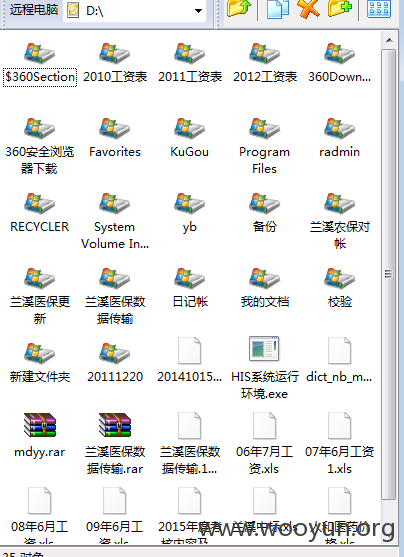Screen dimensions: 404x557
Task: Click the Favorites folder name text
Action: (x=115, y=152)
